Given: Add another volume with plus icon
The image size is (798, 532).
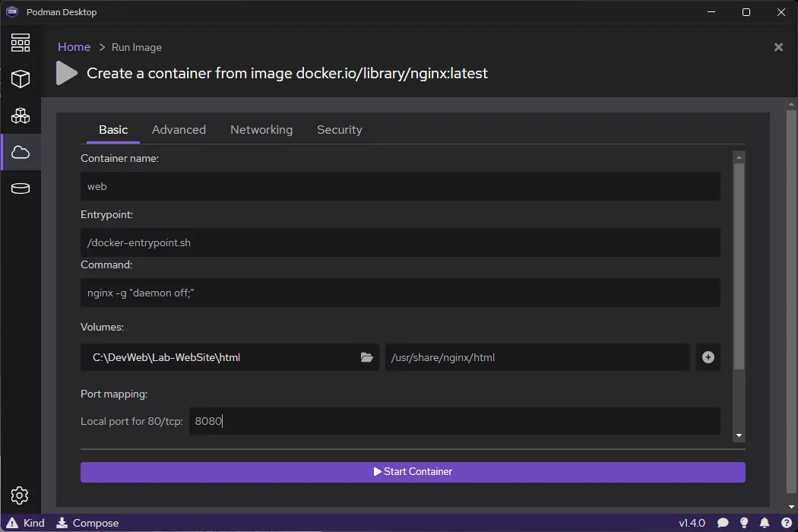Looking at the screenshot, I should tap(708, 357).
